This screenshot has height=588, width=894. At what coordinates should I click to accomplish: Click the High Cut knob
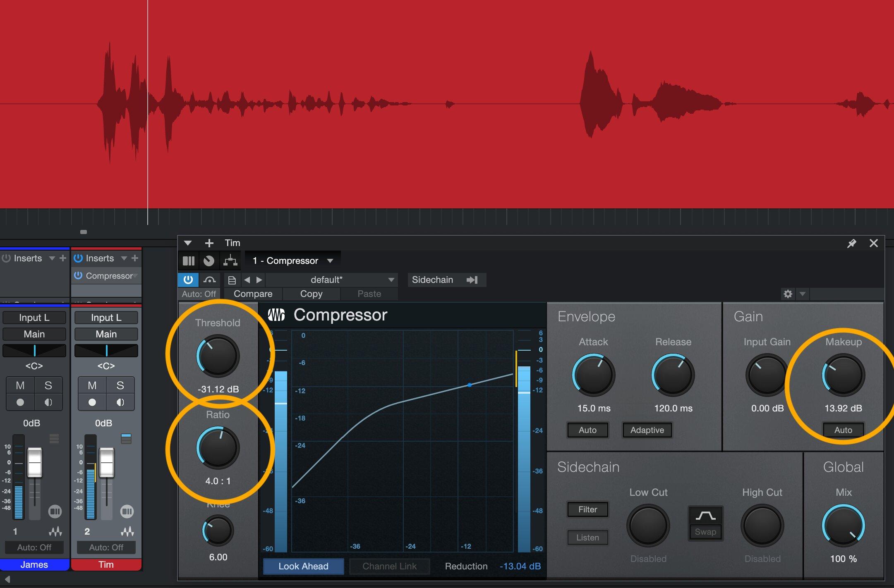762,525
